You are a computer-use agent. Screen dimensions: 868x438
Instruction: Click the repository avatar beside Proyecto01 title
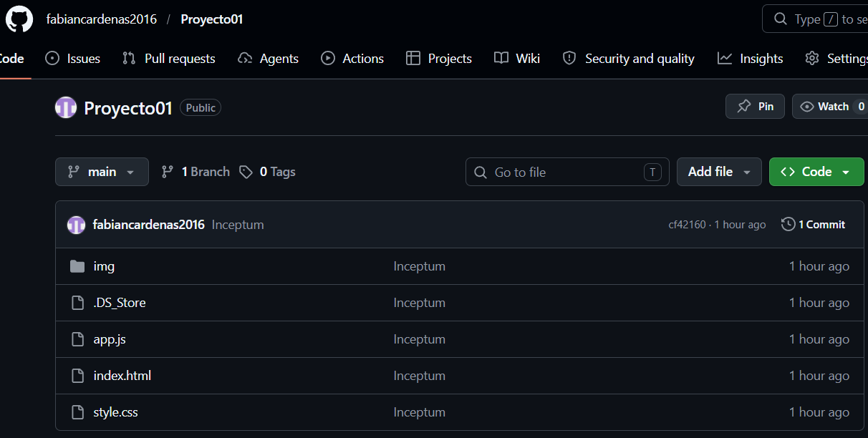[66, 108]
